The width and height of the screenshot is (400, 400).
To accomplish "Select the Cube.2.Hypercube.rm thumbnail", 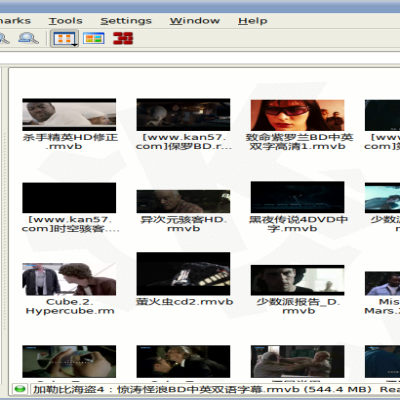I will coord(69,279).
